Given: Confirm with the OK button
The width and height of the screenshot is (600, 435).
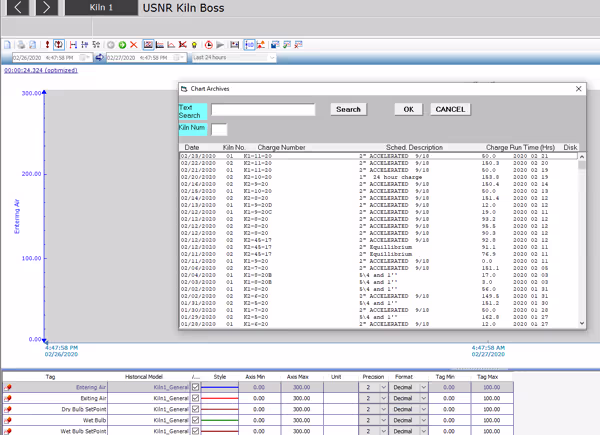Looking at the screenshot, I should pos(409,109).
